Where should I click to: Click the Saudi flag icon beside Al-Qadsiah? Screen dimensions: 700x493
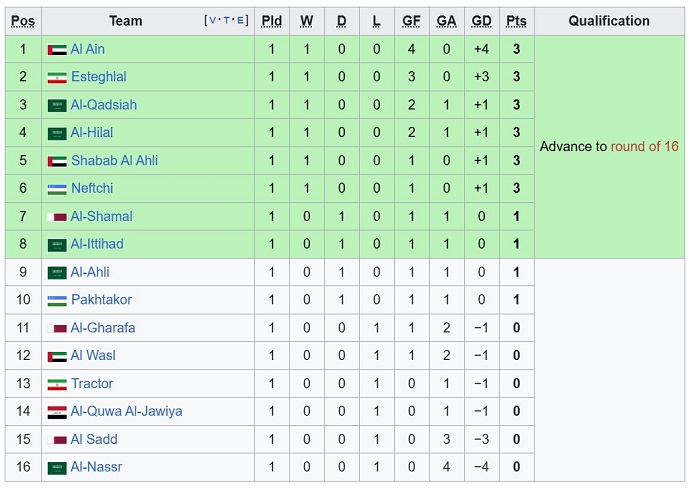(57, 106)
